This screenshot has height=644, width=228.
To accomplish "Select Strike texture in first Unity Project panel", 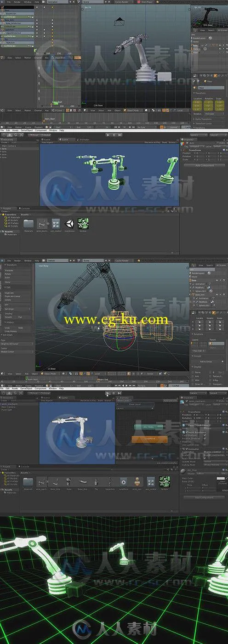I will [83, 224].
